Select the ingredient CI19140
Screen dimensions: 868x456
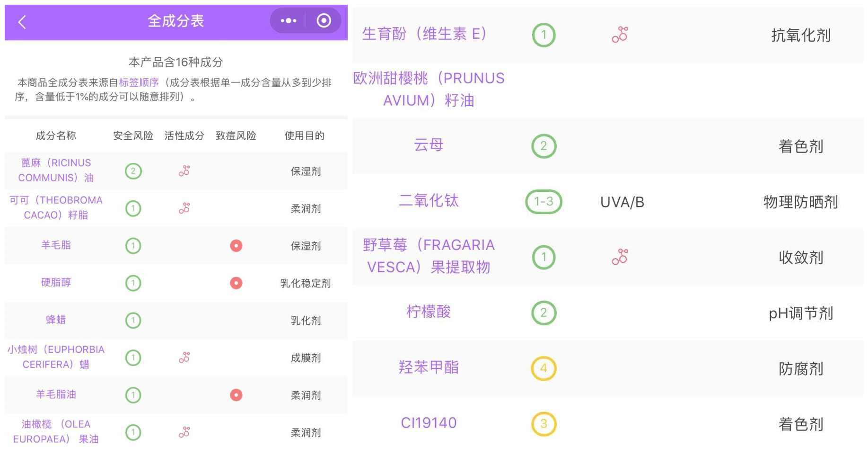click(x=428, y=422)
